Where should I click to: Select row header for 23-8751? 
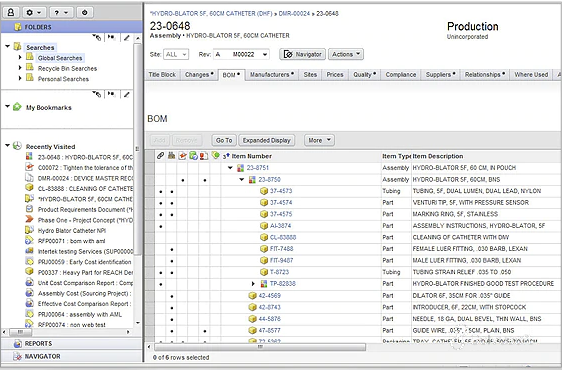(x=150, y=168)
